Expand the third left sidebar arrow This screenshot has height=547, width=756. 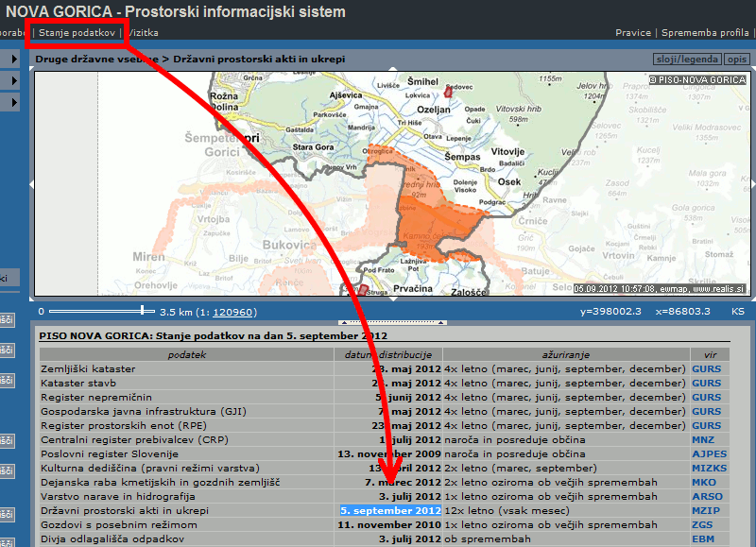(14, 101)
